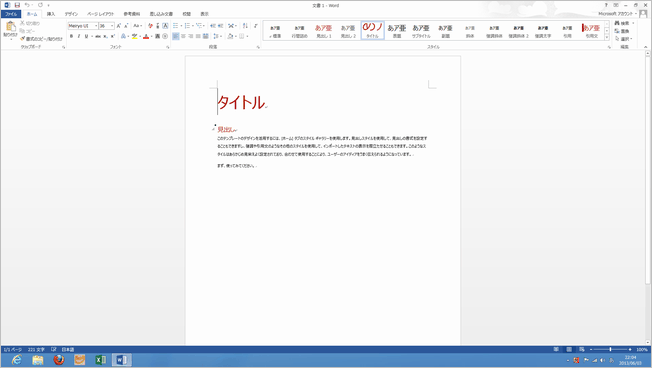This screenshot has height=368, width=652.
Task: Apply enclosed character circle icon
Action: (x=165, y=37)
